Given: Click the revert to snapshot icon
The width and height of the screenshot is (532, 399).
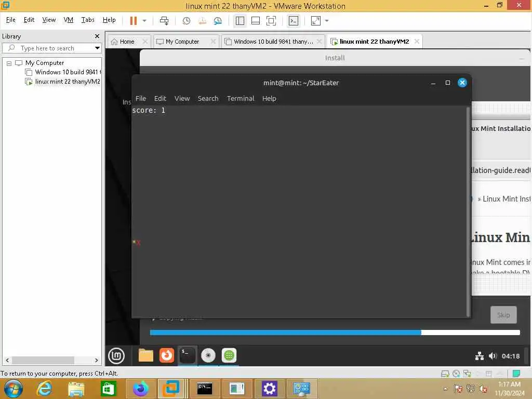Looking at the screenshot, I should click(202, 21).
